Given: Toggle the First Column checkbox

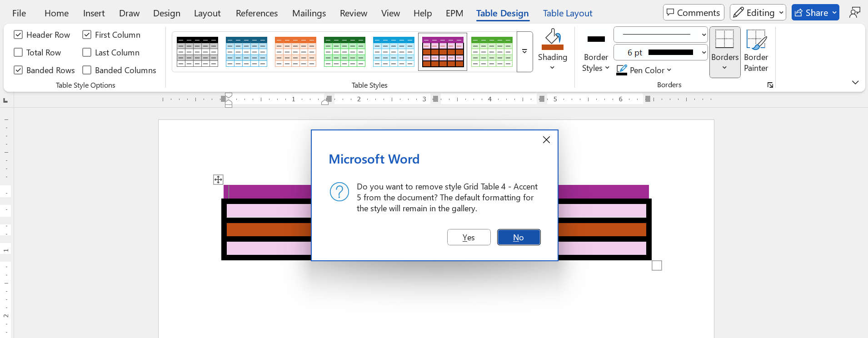Looking at the screenshot, I should coord(87,35).
